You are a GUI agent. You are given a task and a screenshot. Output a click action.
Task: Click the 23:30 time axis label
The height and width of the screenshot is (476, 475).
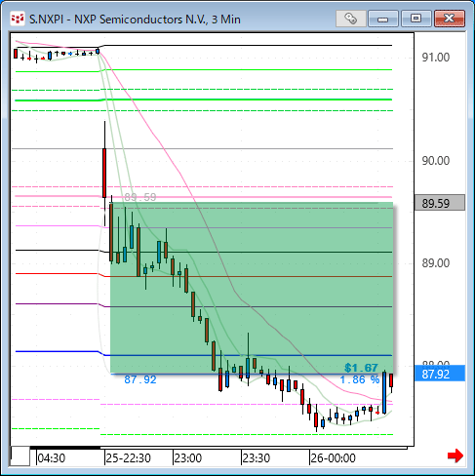click(x=257, y=458)
